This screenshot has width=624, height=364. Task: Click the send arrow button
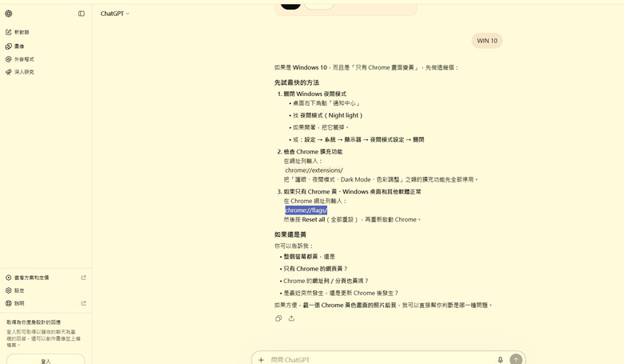(516, 359)
